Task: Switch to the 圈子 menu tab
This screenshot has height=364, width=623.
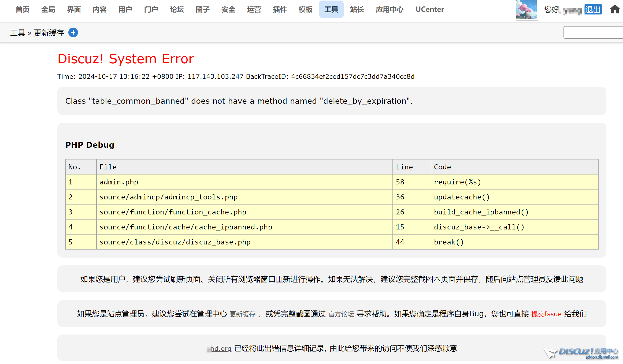Action: point(203,9)
